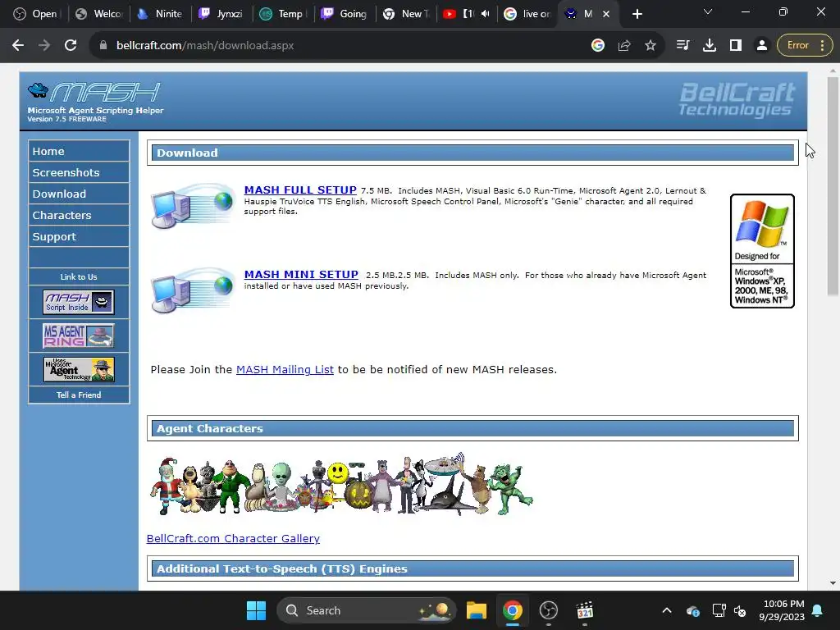
Task: Download MASH FULL SETUP
Action: (300, 190)
